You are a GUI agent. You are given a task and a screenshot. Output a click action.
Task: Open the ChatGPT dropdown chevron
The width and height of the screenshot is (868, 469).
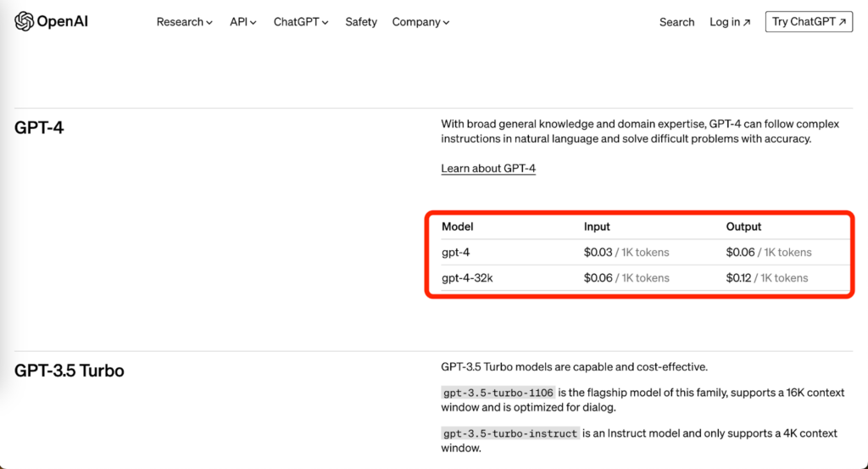point(325,23)
